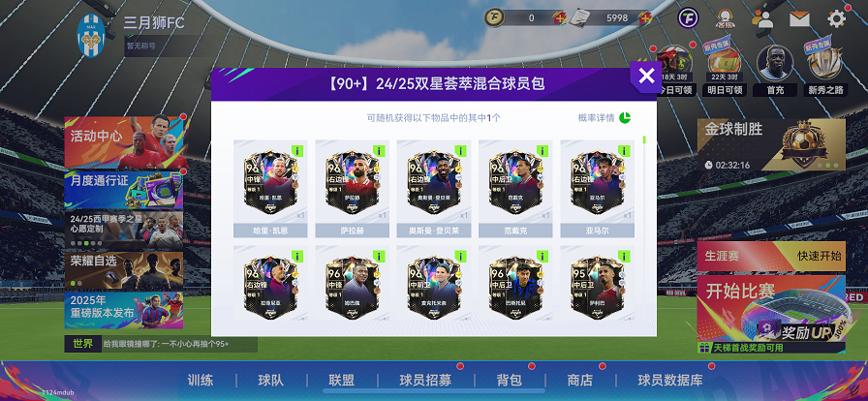Viewport: 868px width, 401px height.
Task: Click the 快速开始 button
Action: click(819, 256)
